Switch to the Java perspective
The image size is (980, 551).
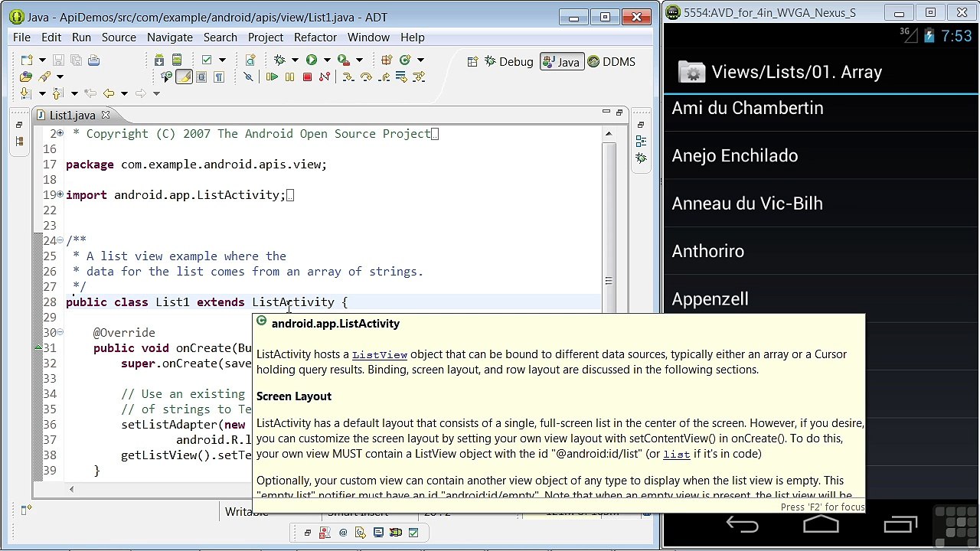point(561,62)
